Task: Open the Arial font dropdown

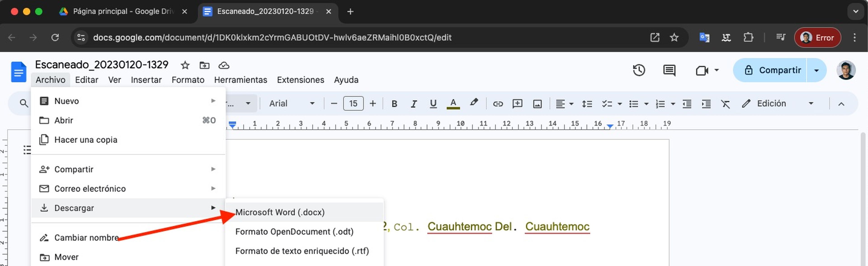Action: coord(291,103)
